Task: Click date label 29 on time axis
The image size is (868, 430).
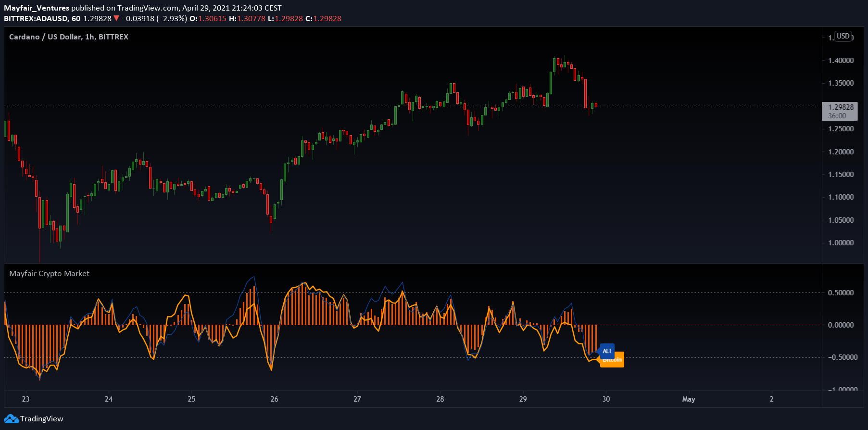Action: [x=523, y=399]
